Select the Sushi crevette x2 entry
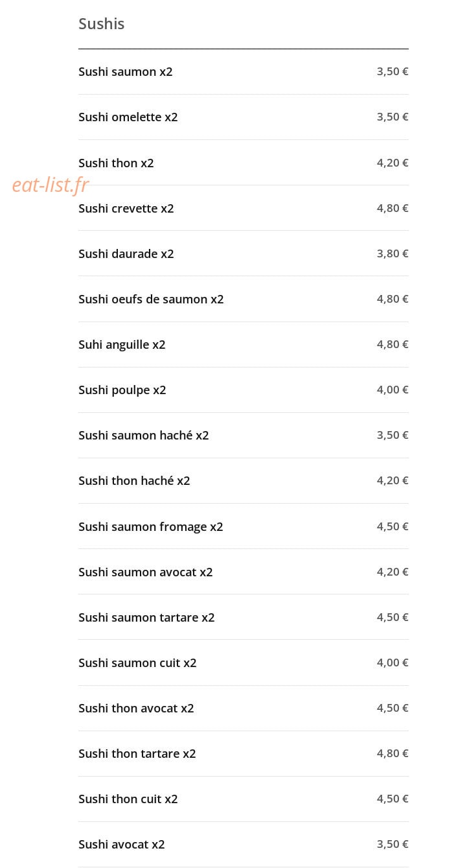 coord(243,208)
